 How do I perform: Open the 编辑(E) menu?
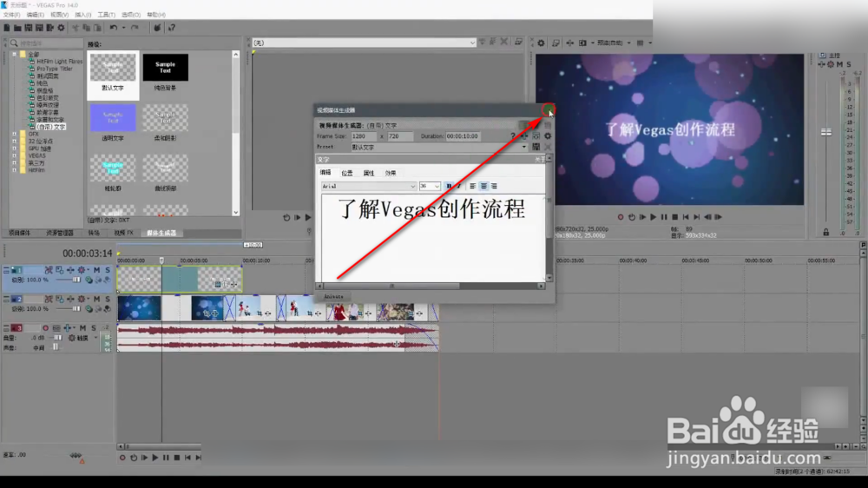click(36, 15)
